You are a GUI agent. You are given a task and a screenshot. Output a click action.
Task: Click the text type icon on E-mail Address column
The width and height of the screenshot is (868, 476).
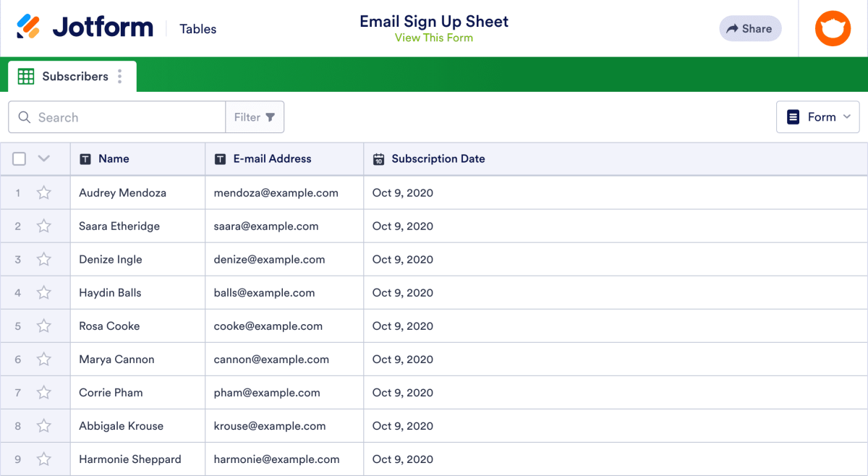[x=221, y=158]
